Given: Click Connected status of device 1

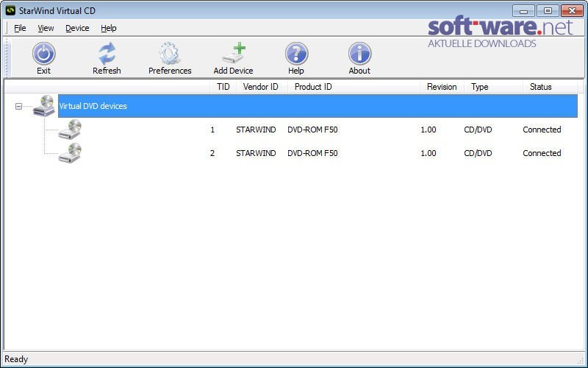Looking at the screenshot, I should [x=542, y=130].
